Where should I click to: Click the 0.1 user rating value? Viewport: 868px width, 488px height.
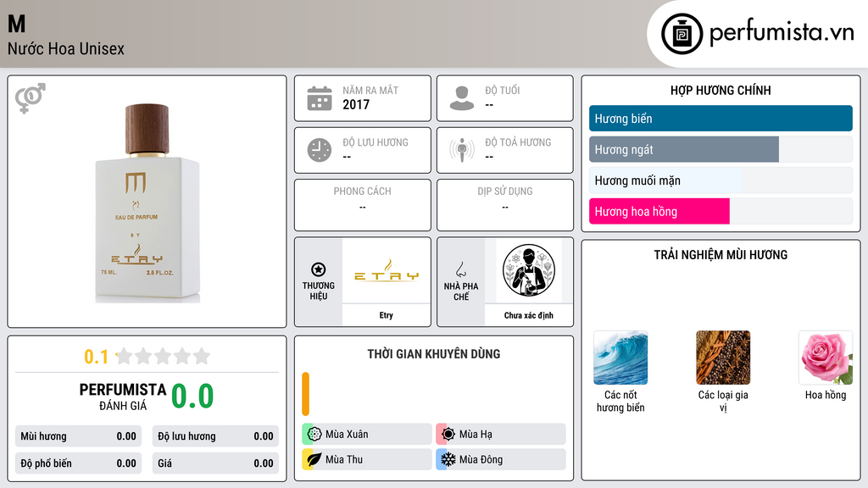click(96, 357)
